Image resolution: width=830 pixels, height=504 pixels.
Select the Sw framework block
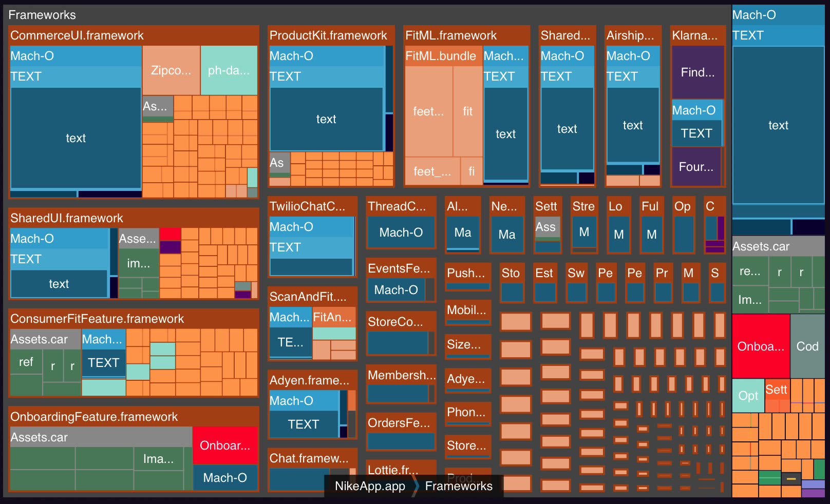coord(576,283)
